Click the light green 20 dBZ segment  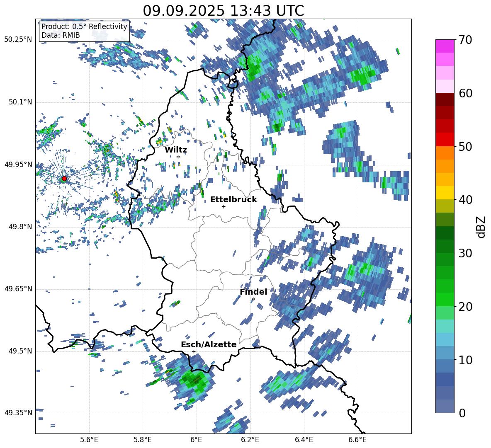point(445,312)
